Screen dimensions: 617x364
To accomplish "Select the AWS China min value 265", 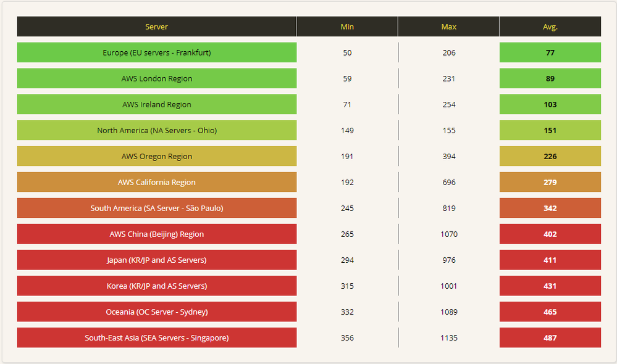I will (x=347, y=234).
